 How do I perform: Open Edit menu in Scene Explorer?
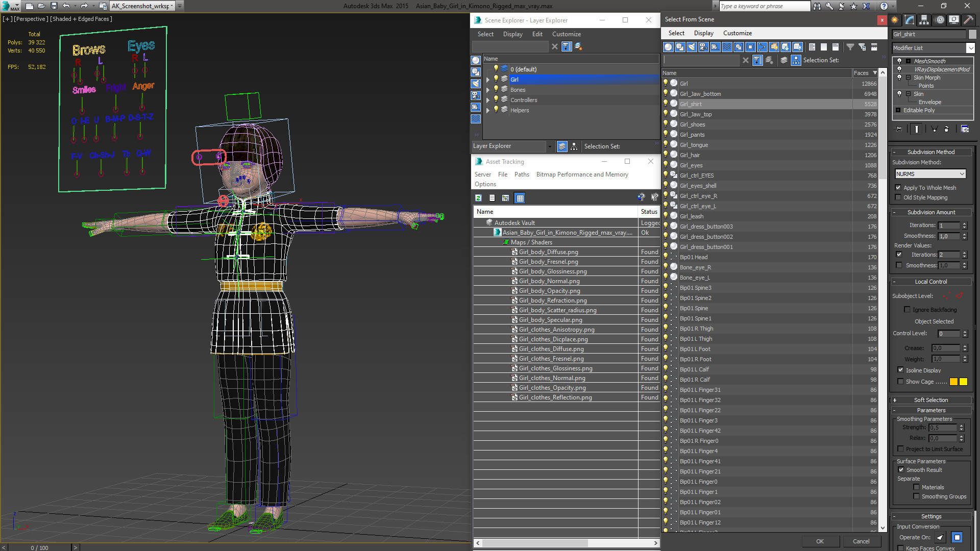[x=537, y=34]
